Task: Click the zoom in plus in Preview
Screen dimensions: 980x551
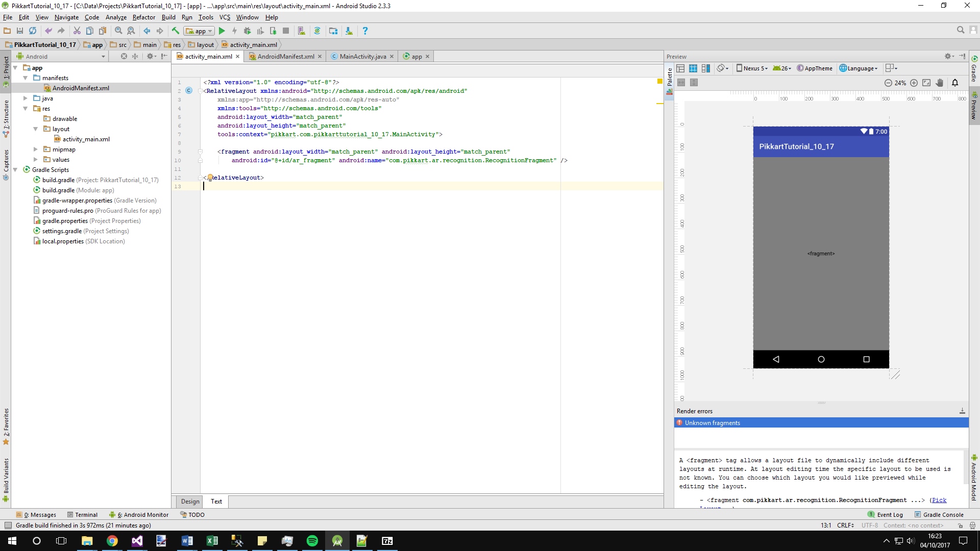Action: (x=914, y=83)
